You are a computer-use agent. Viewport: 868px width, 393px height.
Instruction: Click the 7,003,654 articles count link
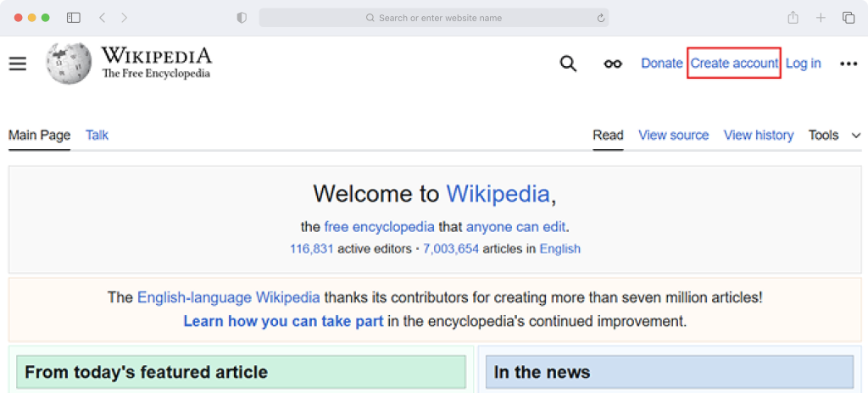(x=451, y=249)
